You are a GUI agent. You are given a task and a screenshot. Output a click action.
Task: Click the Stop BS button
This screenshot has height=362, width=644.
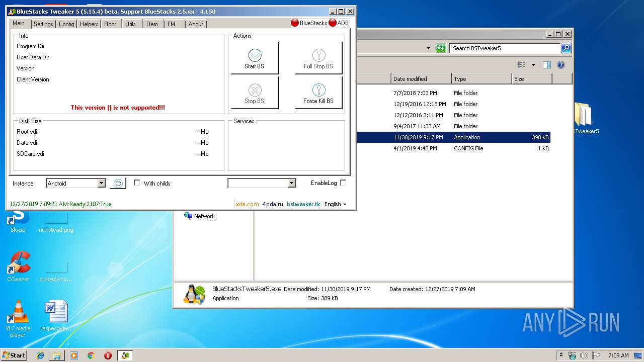click(255, 93)
